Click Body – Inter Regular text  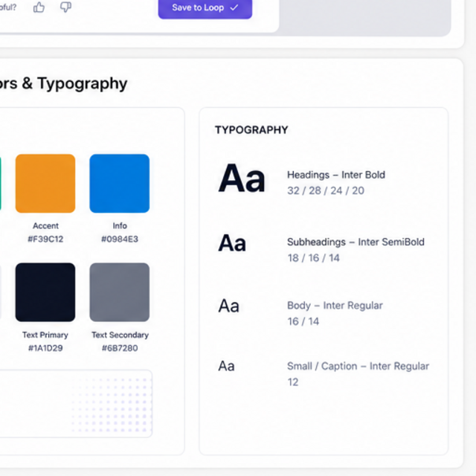pyautogui.click(x=335, y=306)
